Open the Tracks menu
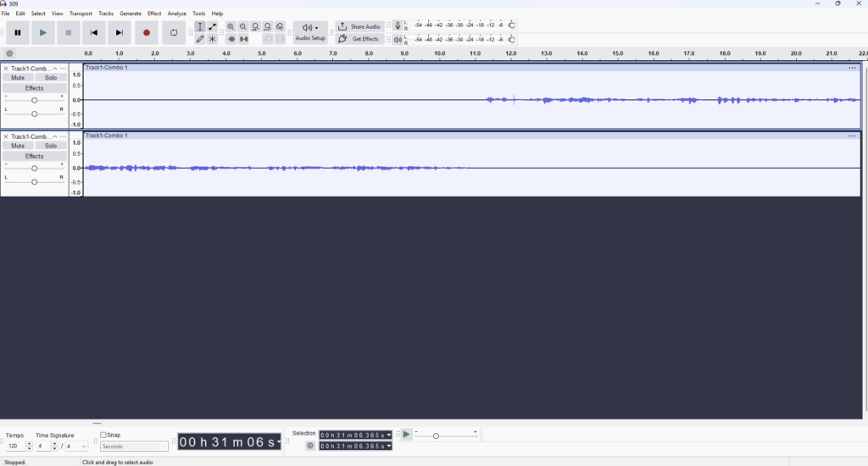The image size is (868, 466). [106, 14]
